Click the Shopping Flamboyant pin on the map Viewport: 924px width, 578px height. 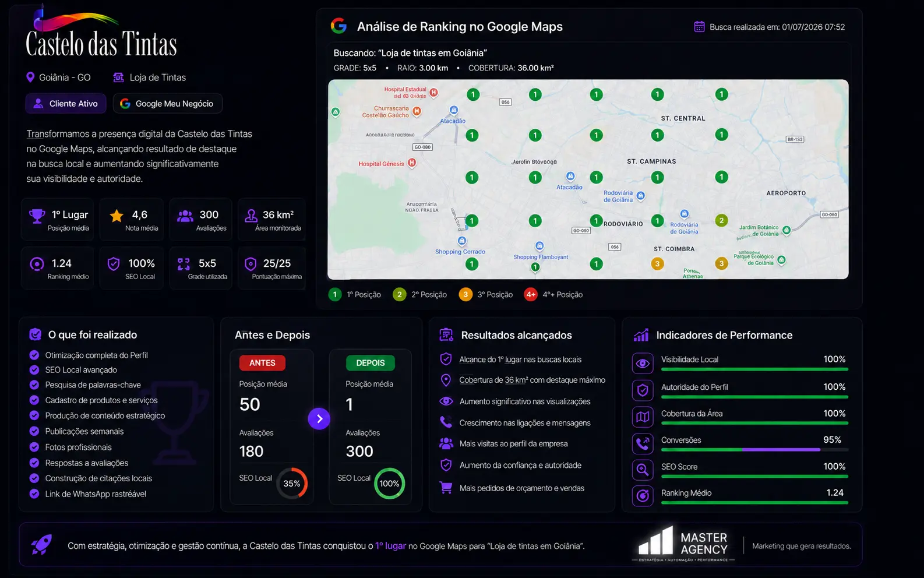pyautogui.click(x=539, y=246)
